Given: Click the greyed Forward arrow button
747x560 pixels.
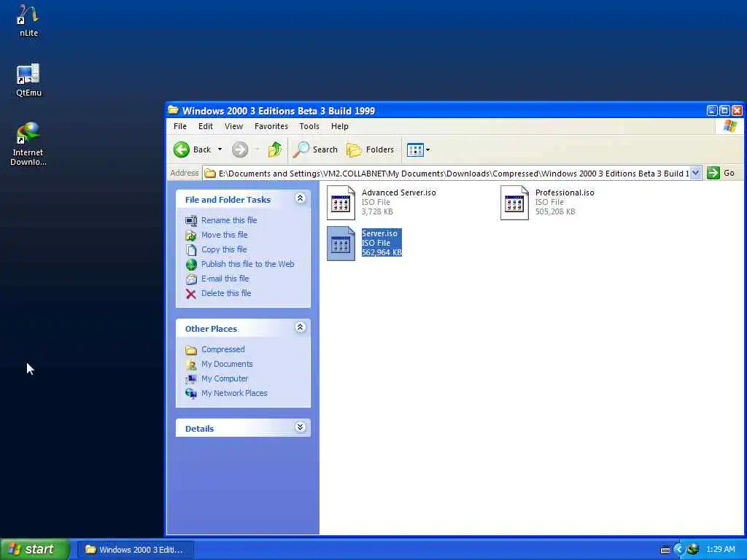Looking at the screenshot, I should coord(240,149).
